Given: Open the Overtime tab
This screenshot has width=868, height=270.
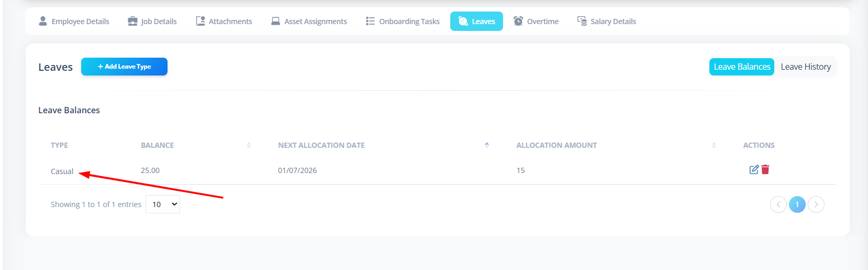Looking at the screenshot, I should [536, 21].
